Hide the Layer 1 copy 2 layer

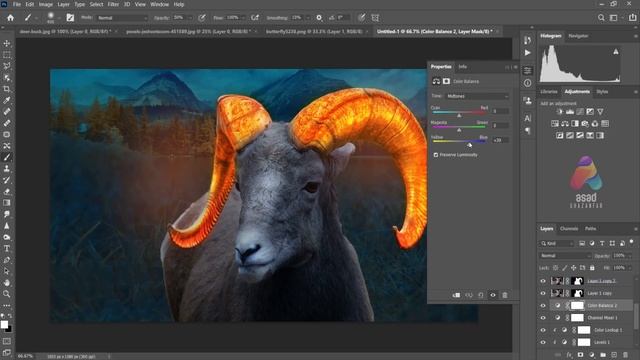(543, 281)
